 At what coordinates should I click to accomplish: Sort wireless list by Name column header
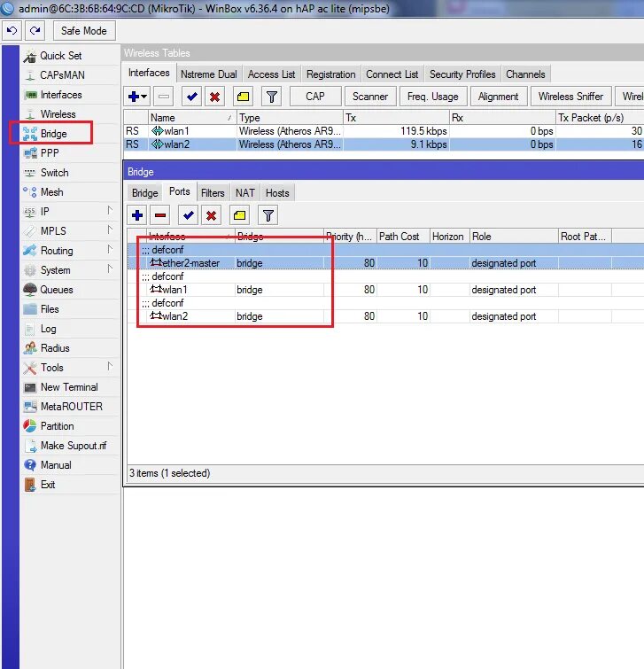[x=192, y=118]
